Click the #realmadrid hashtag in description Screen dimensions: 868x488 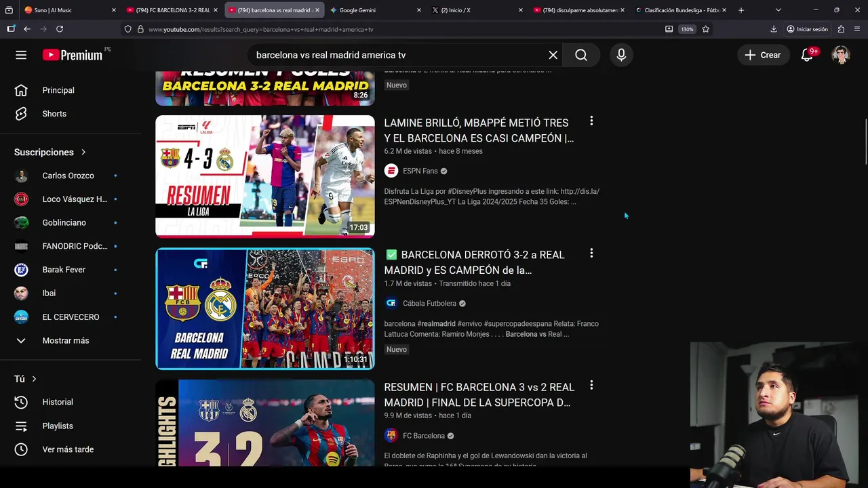[x=436, y=324]
